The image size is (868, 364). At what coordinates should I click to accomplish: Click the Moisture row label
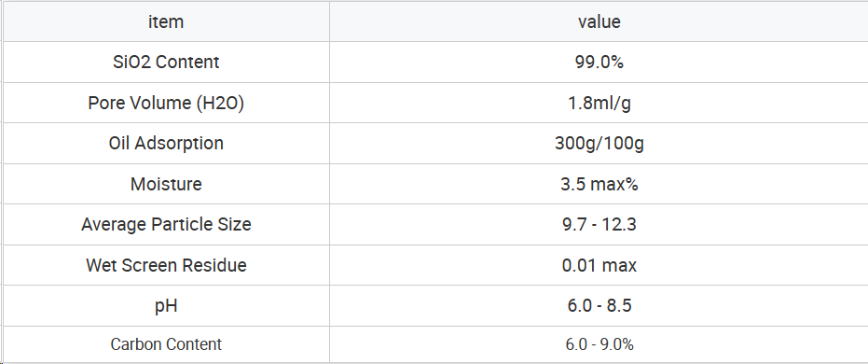click(166, 184)
